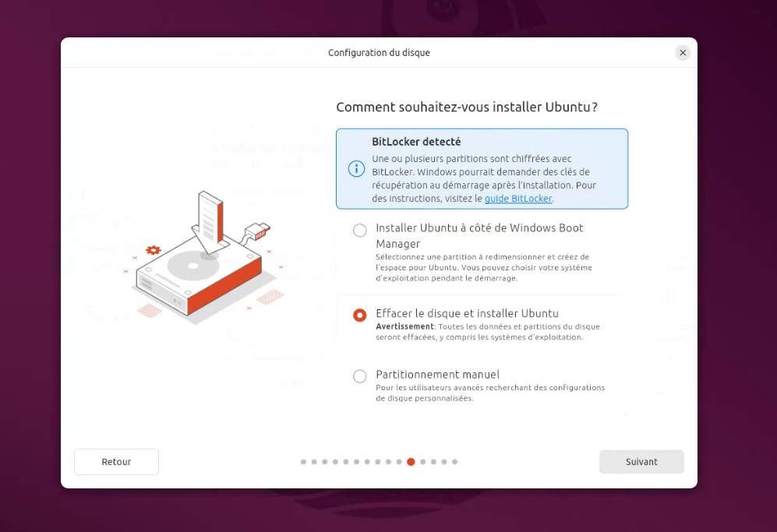Go back with the Retour button
Image resolution: width=777 pixels, height=532 pixels.
pyautogui.click(x=116, y=462)
